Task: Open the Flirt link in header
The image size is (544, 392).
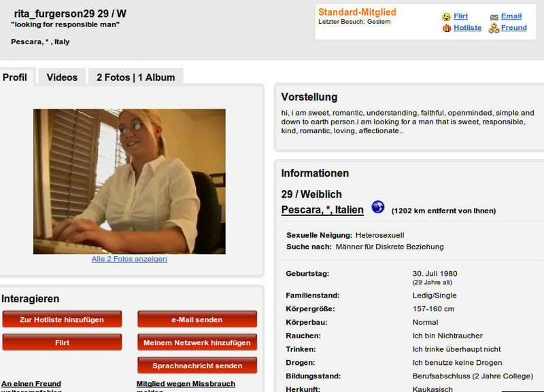Action: 460,16
